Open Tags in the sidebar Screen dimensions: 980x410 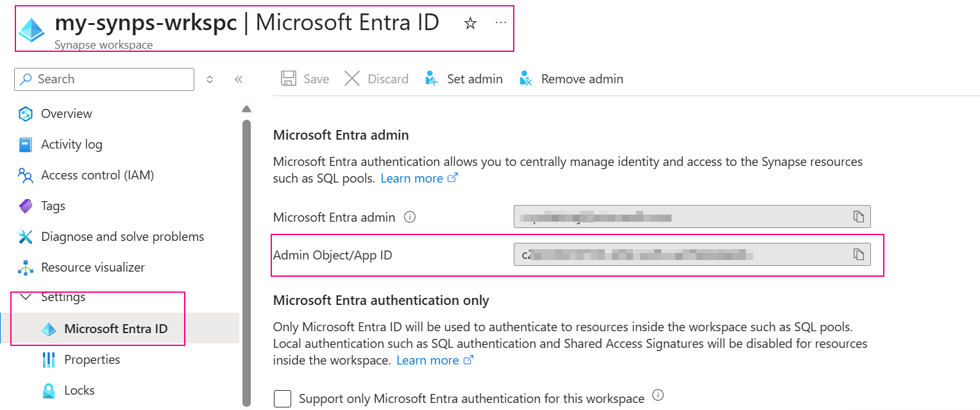click(53, 206)
